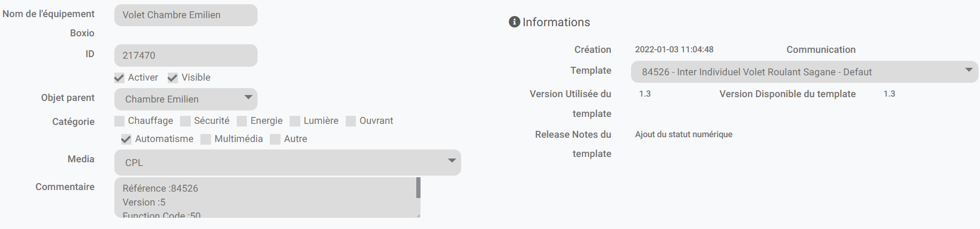The height and width of the screenshot is (229, 980).
Task: Tick the Lumière category checkbox
Action: coord(295,121)
